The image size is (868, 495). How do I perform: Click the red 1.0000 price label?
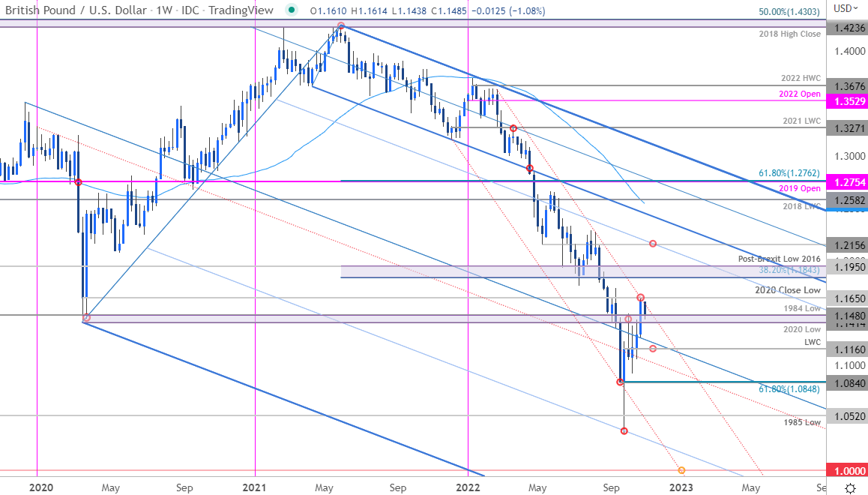(847, 471)
